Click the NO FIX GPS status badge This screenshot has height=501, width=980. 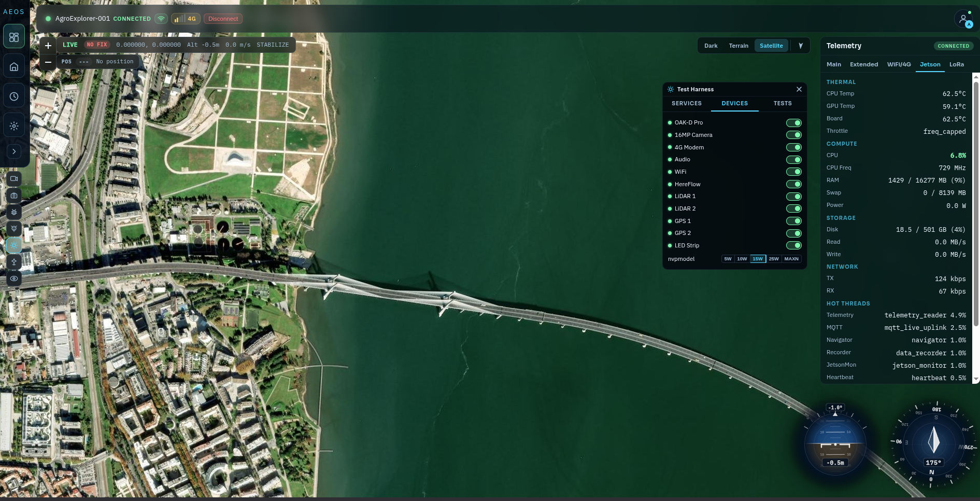point(97,45)
